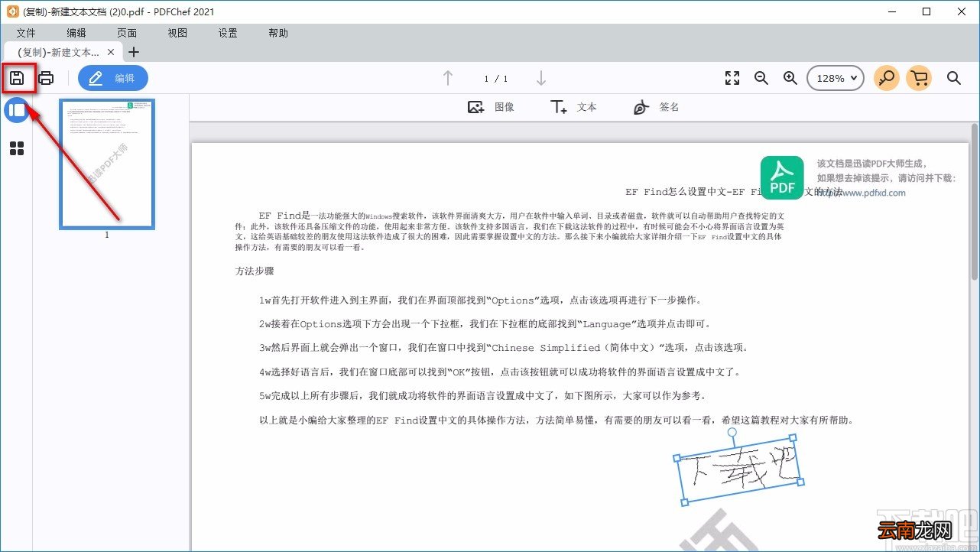Open the 帮助 menu
This screenshot has height=552, width=980.
point(278,33)
